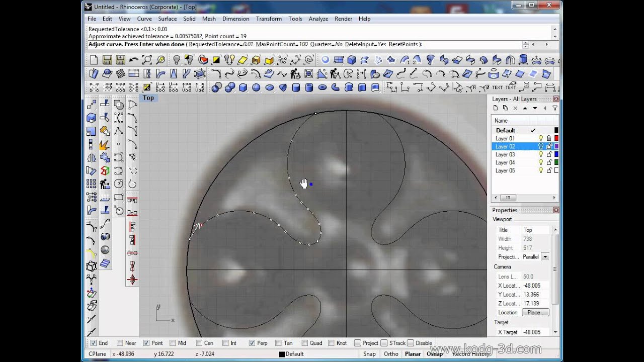This screenshot has height=362, width=644.
Task: Click the Layers panel horizontal scrollbar
Action: (525, 198)
